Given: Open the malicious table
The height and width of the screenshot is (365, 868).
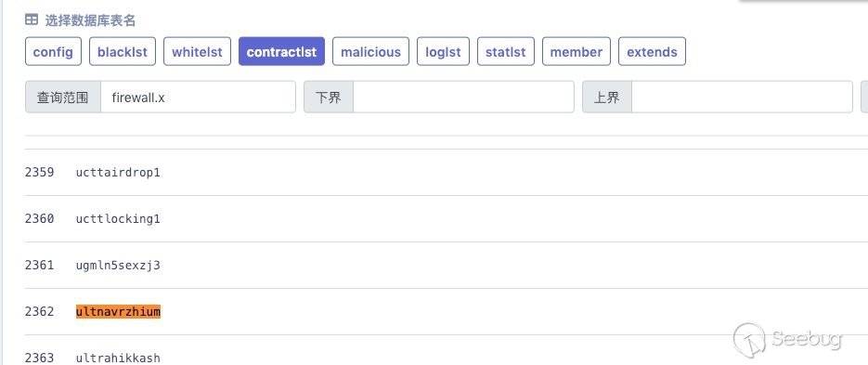Looking at the screenshot, I should pyautogui.click(x=371, y=51).
